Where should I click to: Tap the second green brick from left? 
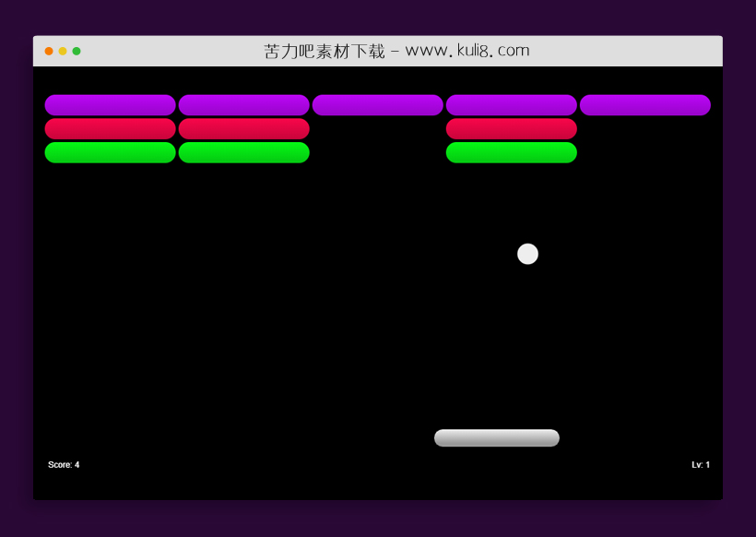(243, 152)
